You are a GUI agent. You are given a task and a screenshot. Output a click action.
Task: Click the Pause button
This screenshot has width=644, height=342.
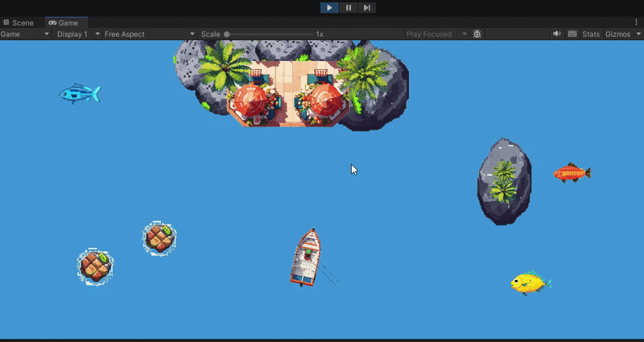[x=349, y=8]
